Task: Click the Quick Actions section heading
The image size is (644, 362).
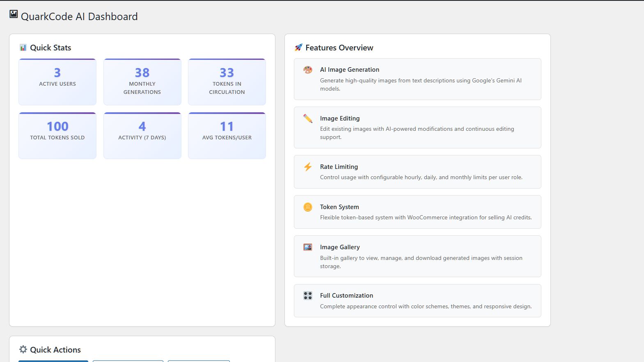Action: [55, 350]
